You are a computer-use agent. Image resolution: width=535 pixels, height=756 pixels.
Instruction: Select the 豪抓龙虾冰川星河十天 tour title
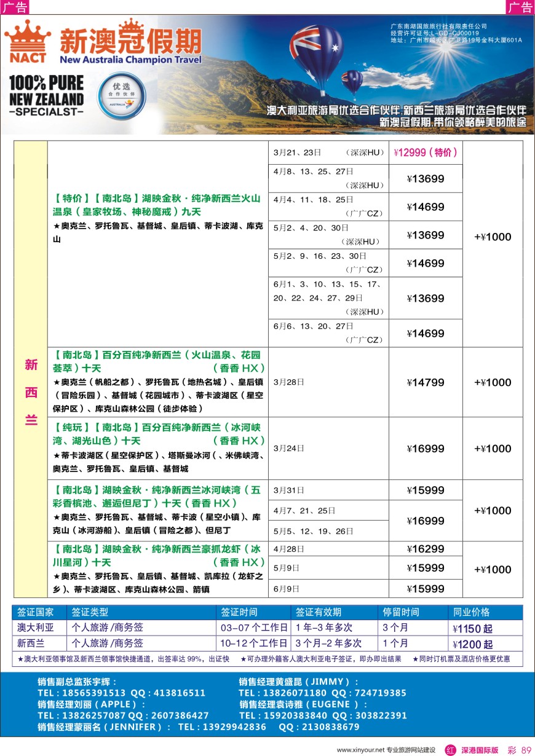pos(159,556)
